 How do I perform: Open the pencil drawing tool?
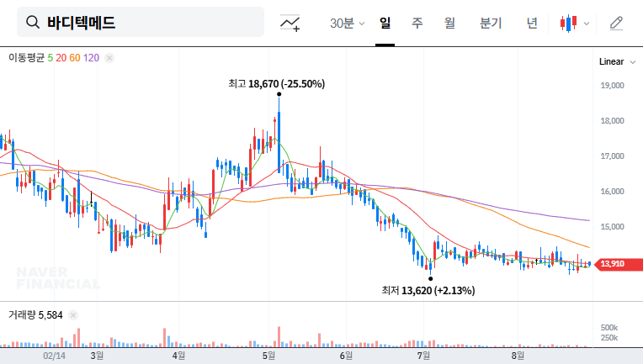pyautogui.click(x=616, y=24)
